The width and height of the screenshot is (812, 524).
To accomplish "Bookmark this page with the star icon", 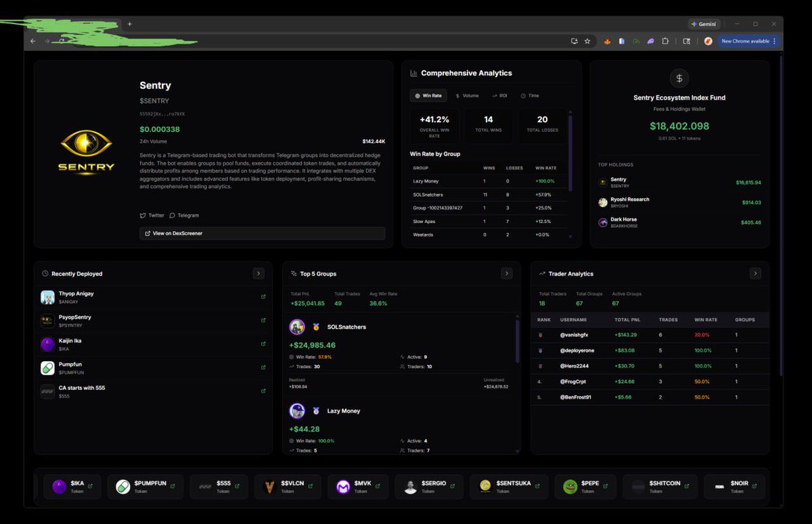I will [587, 41].
